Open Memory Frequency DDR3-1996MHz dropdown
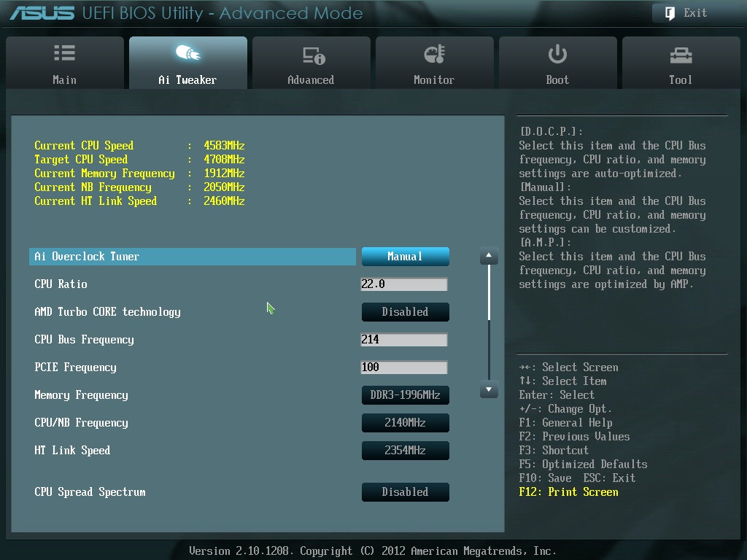The height and width of the screenshot is (560, 747). [406, 394]
